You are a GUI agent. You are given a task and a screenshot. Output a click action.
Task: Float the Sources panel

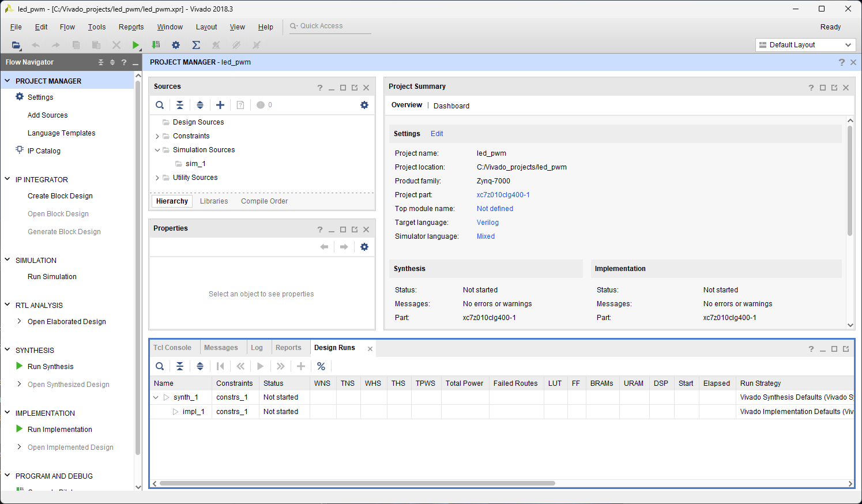(x=355, y=88)
